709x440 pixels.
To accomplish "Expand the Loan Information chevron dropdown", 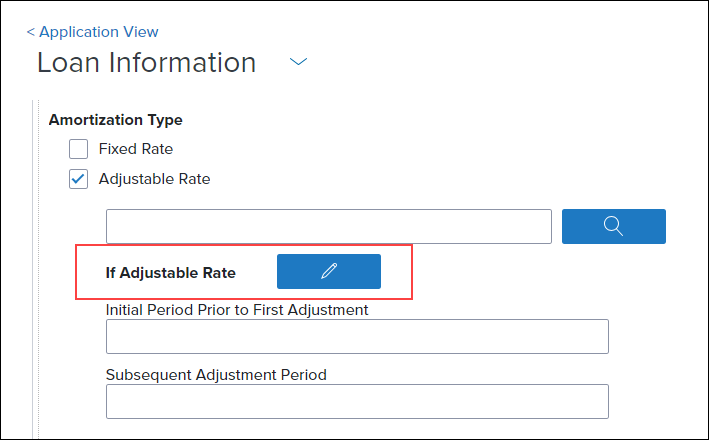I will [298, 62].
